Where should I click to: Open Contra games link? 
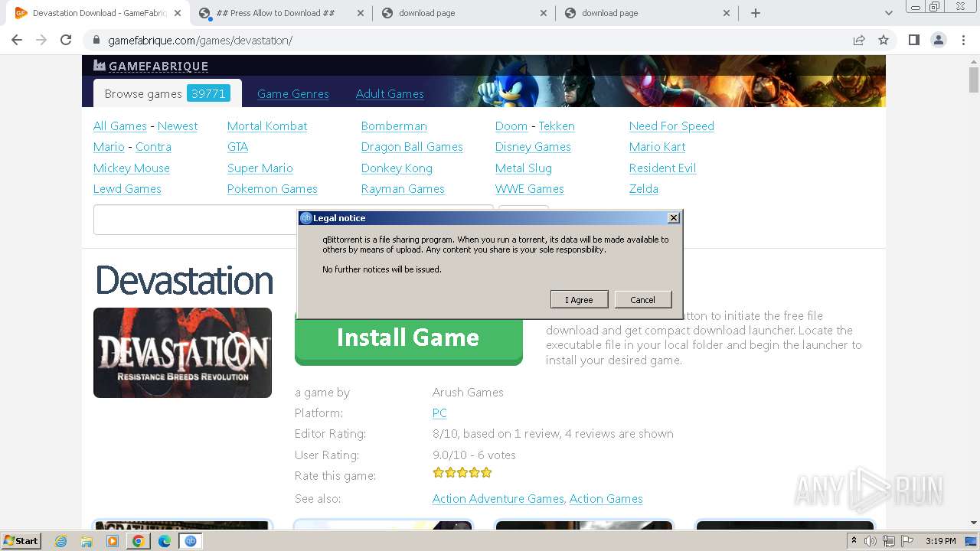(153, 147)
